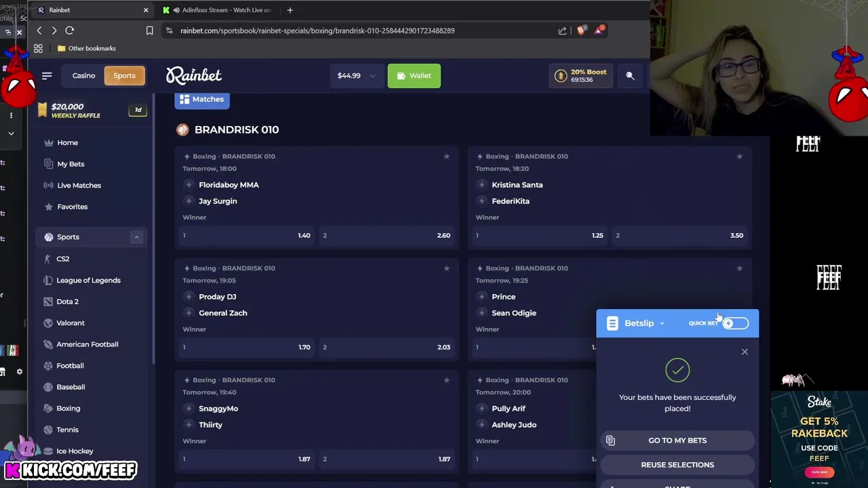Switch to the Casino tab
868x488 pixels.
tap(84, 76)
